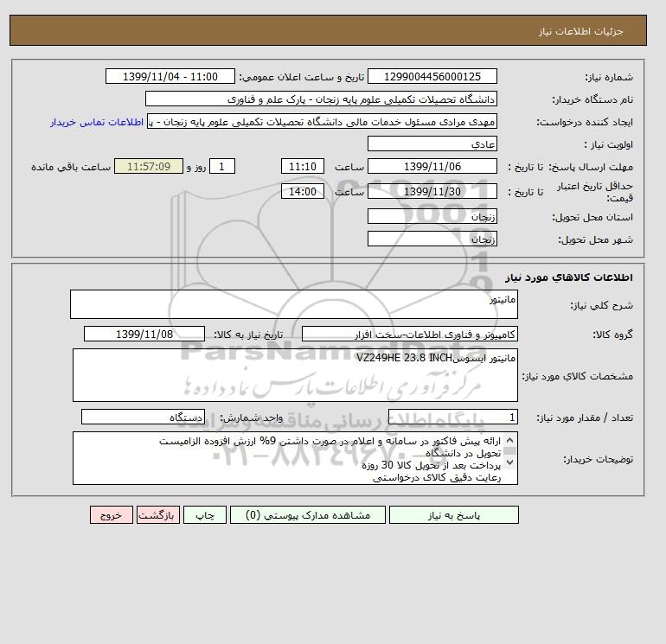Click the استان محل تحویل label
This screenshot has height=644, width=666.
(x=592, y=217)
